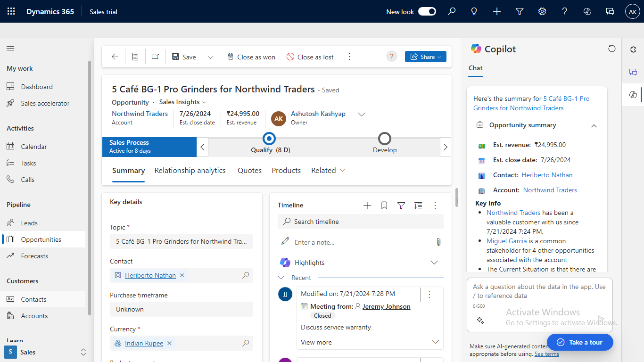Screen dimensions: 644x362
Task: Collapse the Opportunity summary section
Action: coord(594,125)
